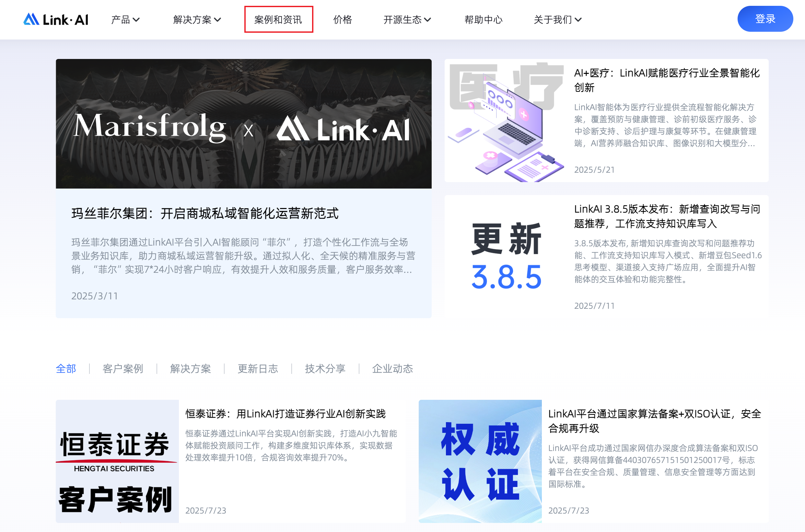
Task: Click the Link·AI logo
Action: pos(56,19)
